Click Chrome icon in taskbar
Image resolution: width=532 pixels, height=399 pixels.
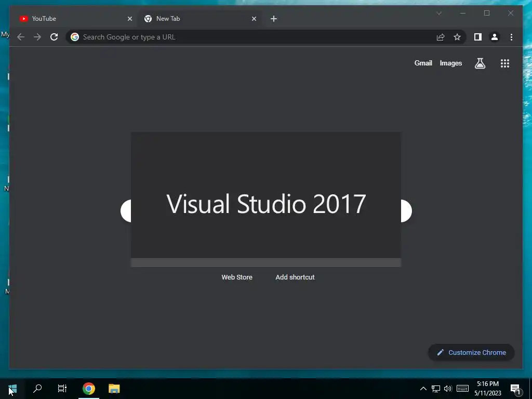click(88, 389)
